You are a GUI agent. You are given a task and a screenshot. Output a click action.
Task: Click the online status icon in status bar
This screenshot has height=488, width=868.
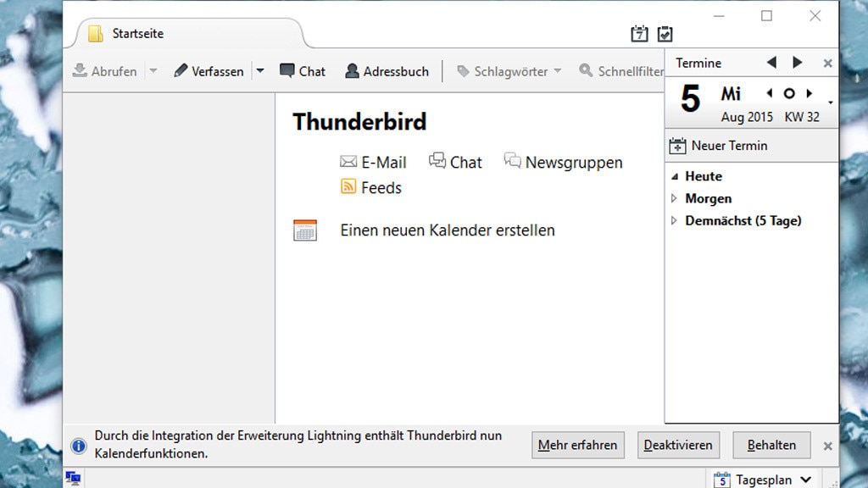[x=73, y=478]
